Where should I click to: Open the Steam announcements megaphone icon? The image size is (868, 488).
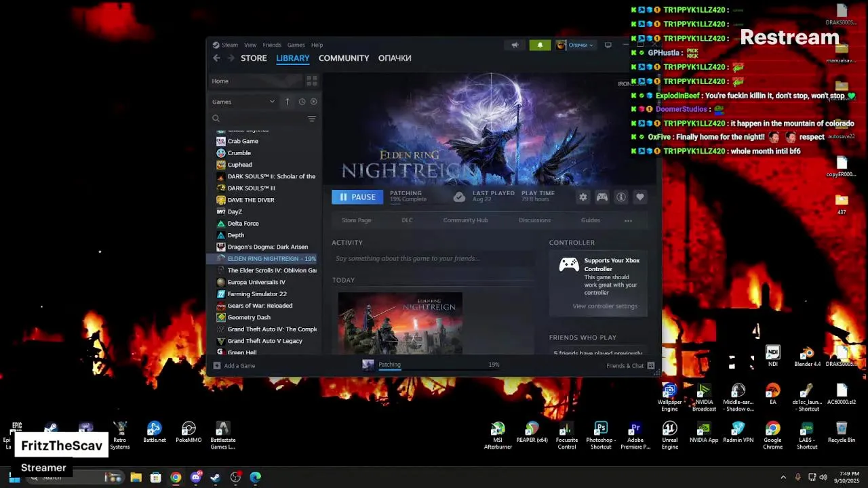tap(515, 45)
